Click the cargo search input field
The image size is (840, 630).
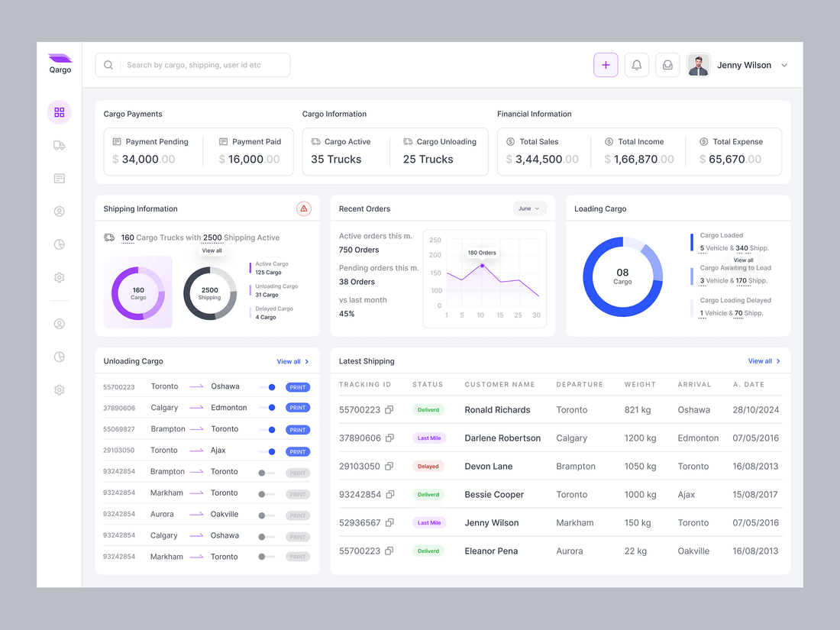(202, 65)
